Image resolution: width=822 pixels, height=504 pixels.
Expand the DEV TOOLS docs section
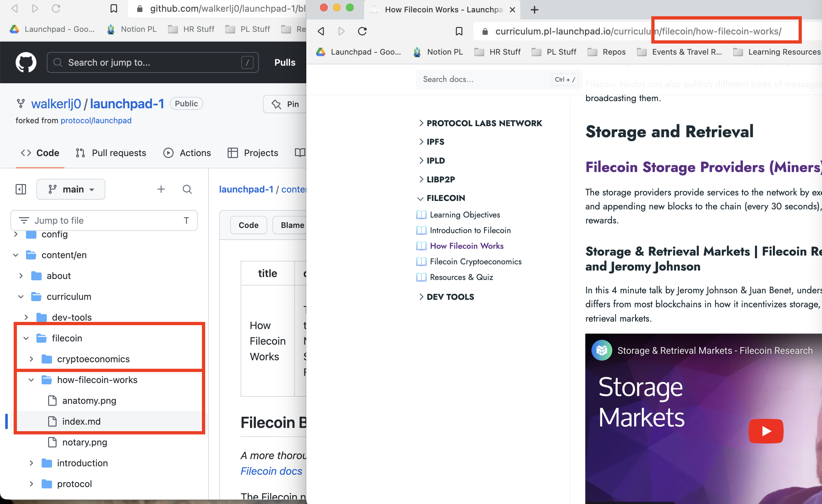click(446, 297)
